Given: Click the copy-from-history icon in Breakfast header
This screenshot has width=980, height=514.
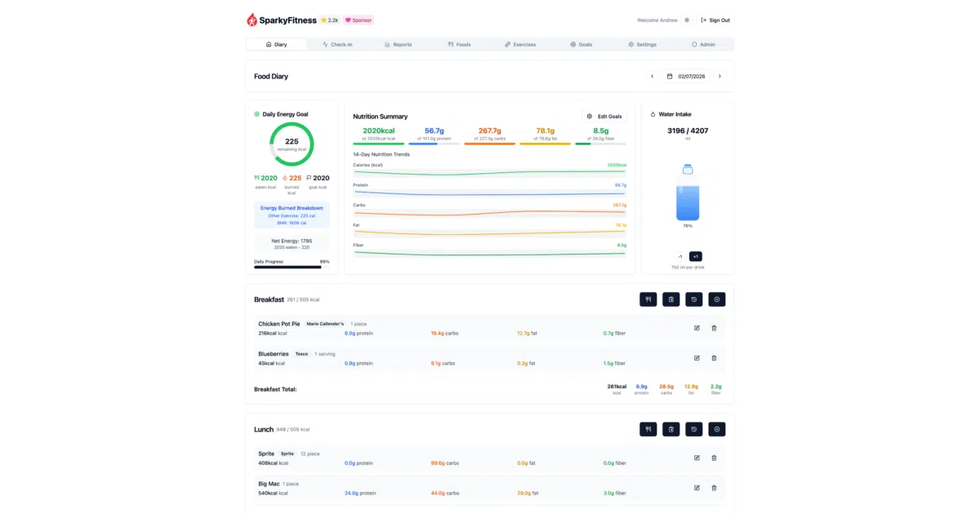Looking at the screenshot, I should (693, 299).
